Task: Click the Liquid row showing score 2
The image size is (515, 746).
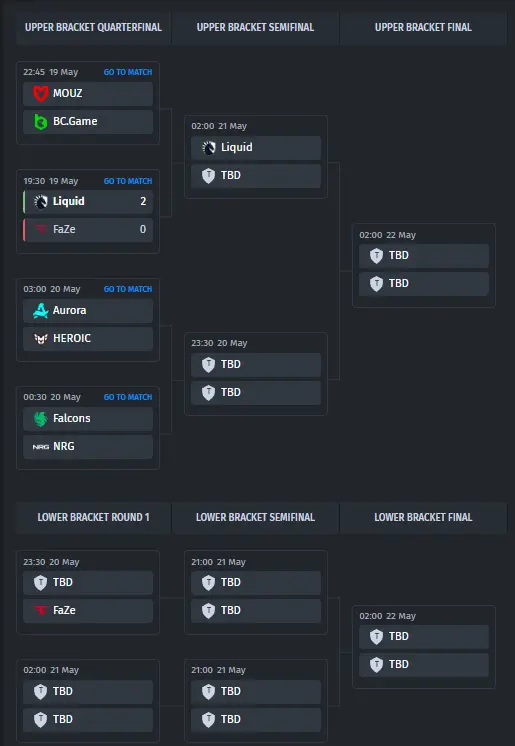Action: pos(88,202)
